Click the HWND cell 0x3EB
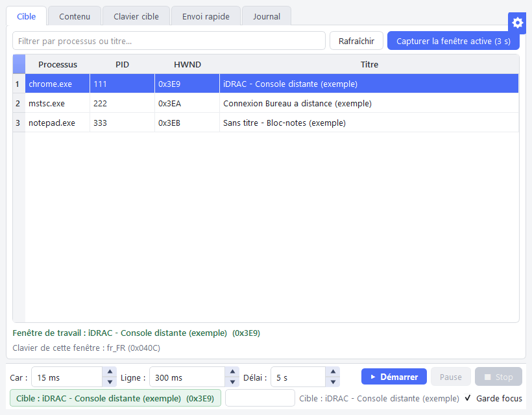 187,123
